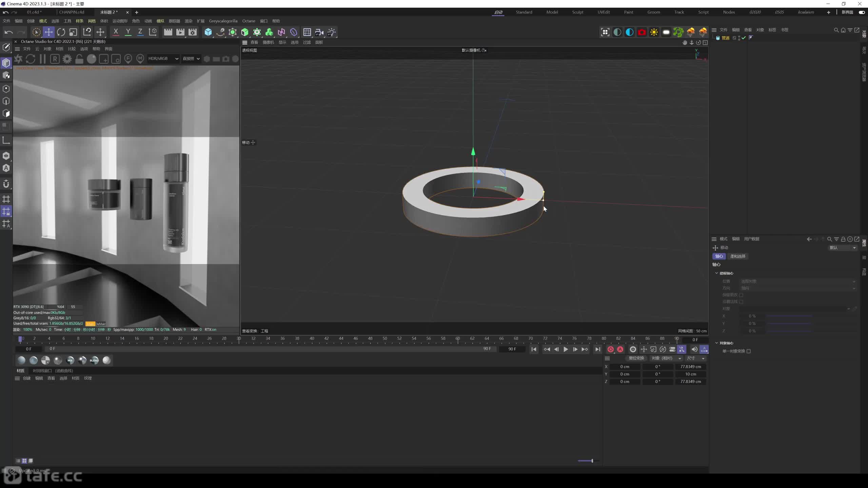Toggle Z axis lock
This screenshot has width=868, height=488.
(x=140, y=32)
